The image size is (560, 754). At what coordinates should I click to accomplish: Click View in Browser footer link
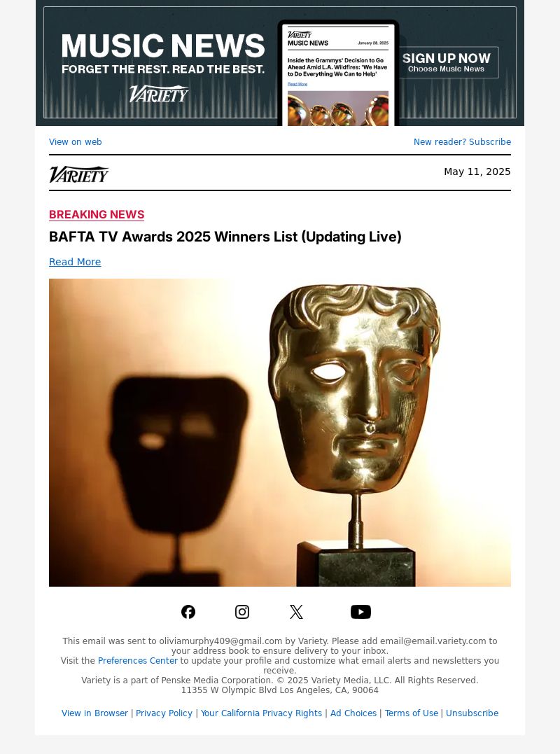click(x=94, y=713)
